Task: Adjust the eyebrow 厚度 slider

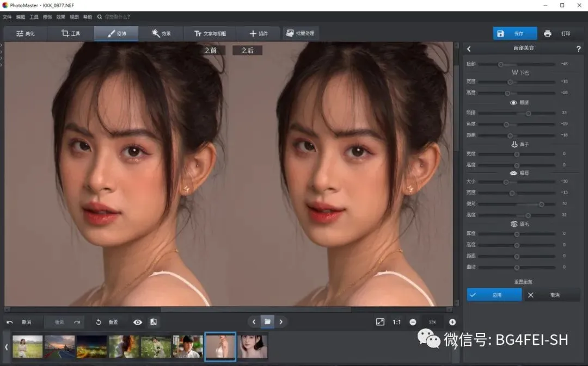Action: coord(517,234)
